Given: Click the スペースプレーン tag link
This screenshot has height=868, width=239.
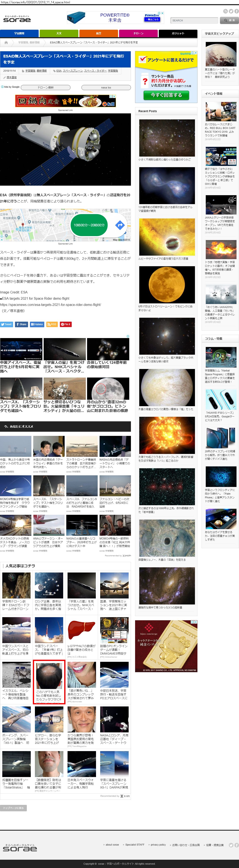Looking at the screenshot, I should click(73, 71).
